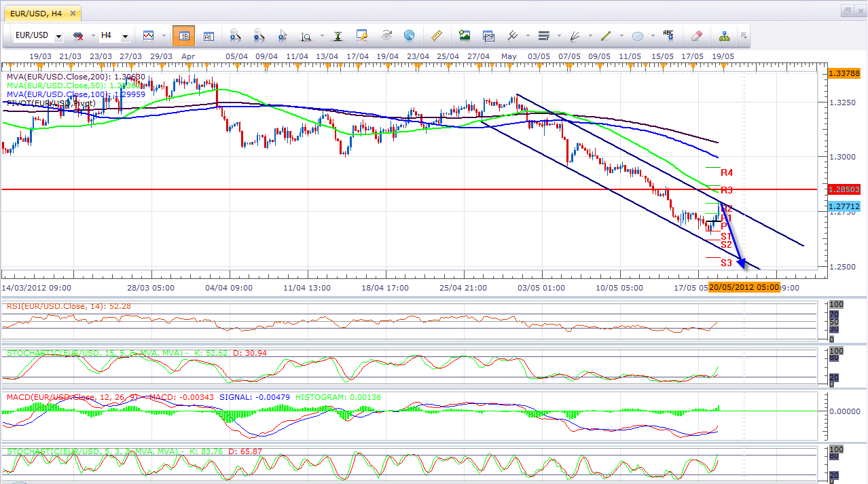868x484 pixels.
Task: Toggle the highlighted orange panel display button
Action: [x=183, y=35]
